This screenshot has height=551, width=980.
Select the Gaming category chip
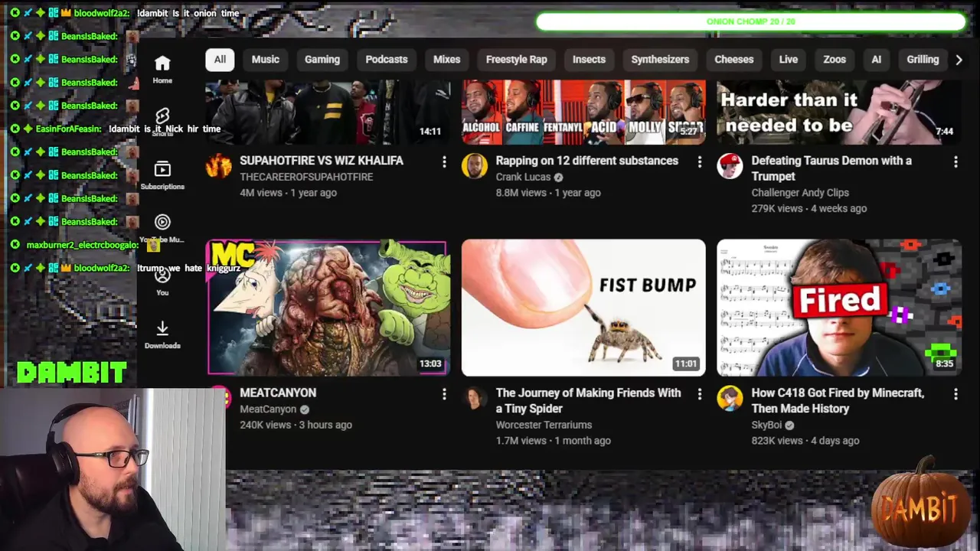click(x=322, y=60)
